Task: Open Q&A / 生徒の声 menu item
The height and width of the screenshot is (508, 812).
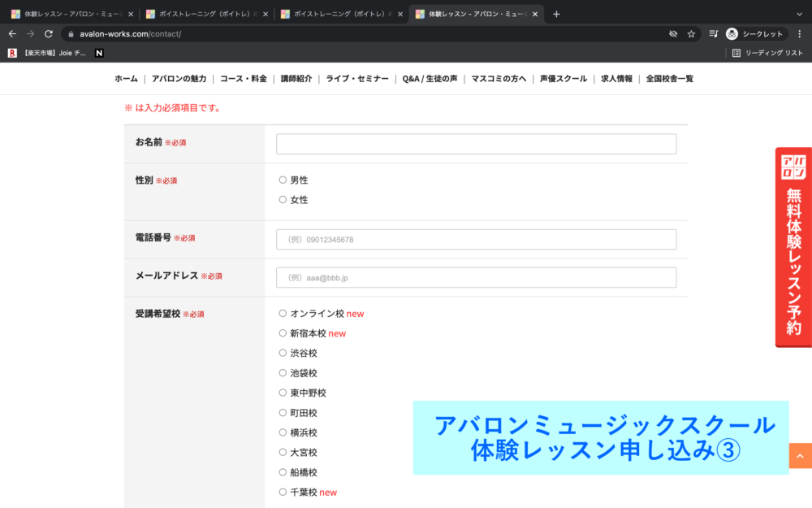Action: (x=430, y=79)
